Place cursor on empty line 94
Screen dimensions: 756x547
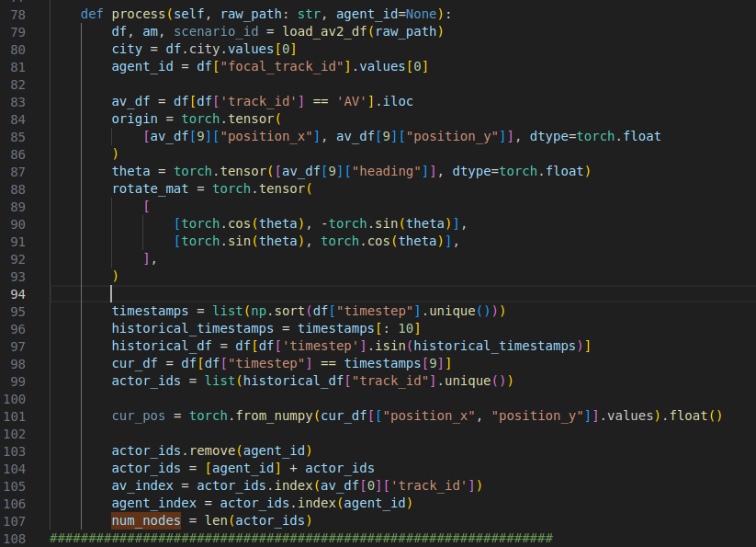click(x=276, y=293)
